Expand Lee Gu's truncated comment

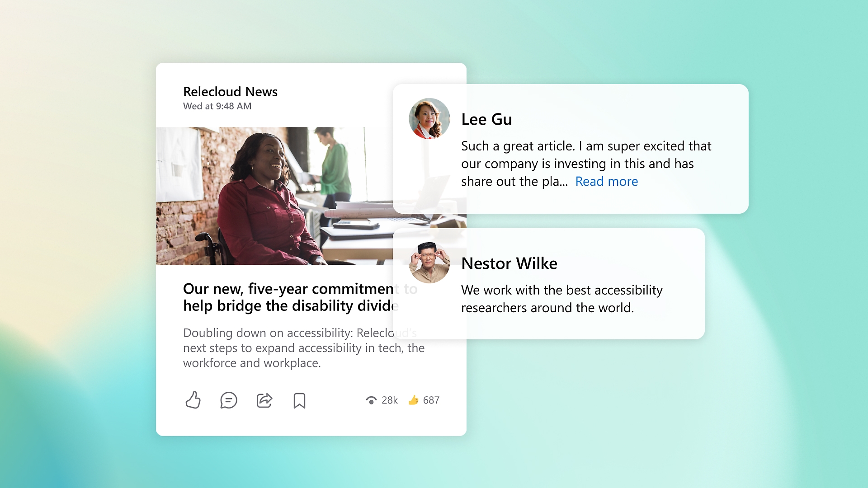pos(607,181)
